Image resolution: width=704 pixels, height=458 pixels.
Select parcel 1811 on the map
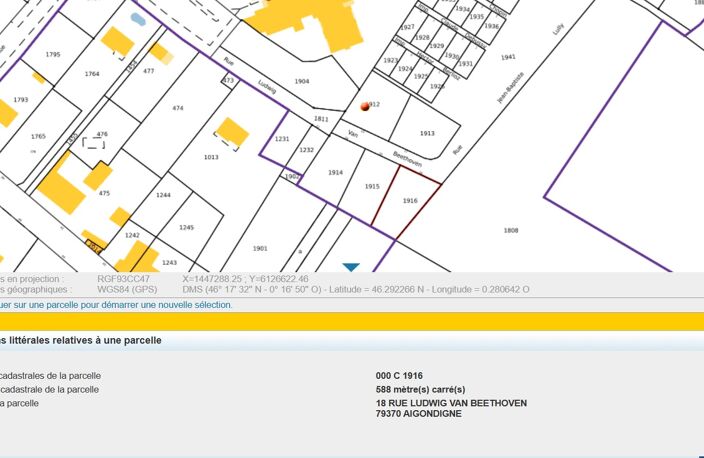[x=321, y=119]
